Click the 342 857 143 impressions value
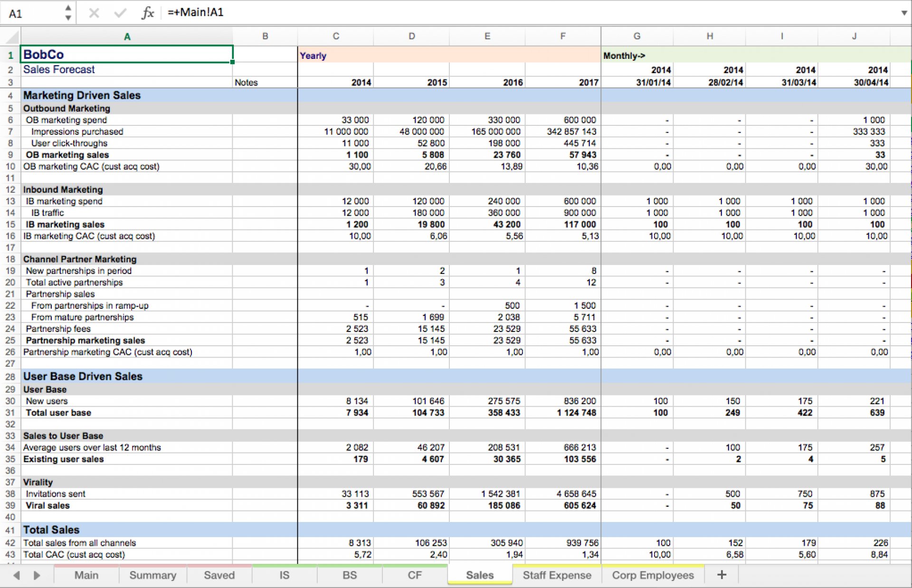The width and height of the screenshot is (912, 588). (571, 132)
